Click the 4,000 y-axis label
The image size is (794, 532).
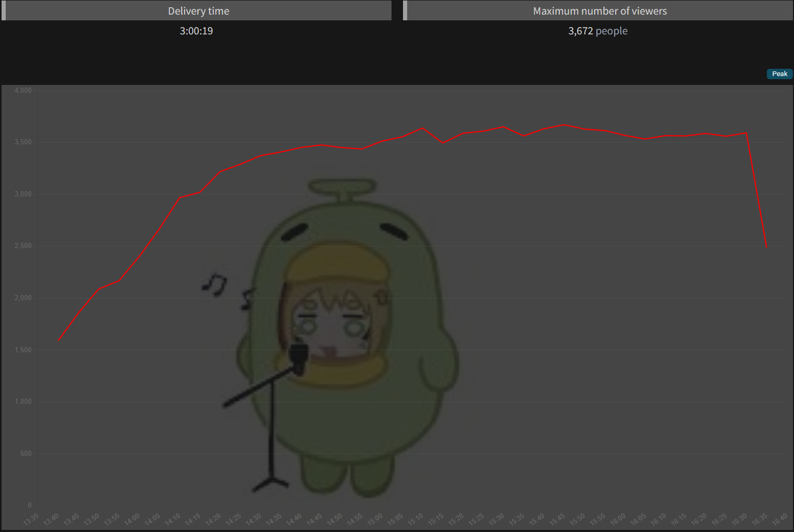(x=23, y=91)
